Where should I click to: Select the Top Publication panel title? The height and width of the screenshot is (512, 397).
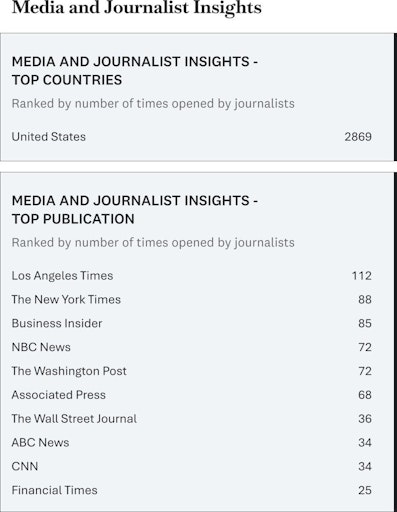135,210
